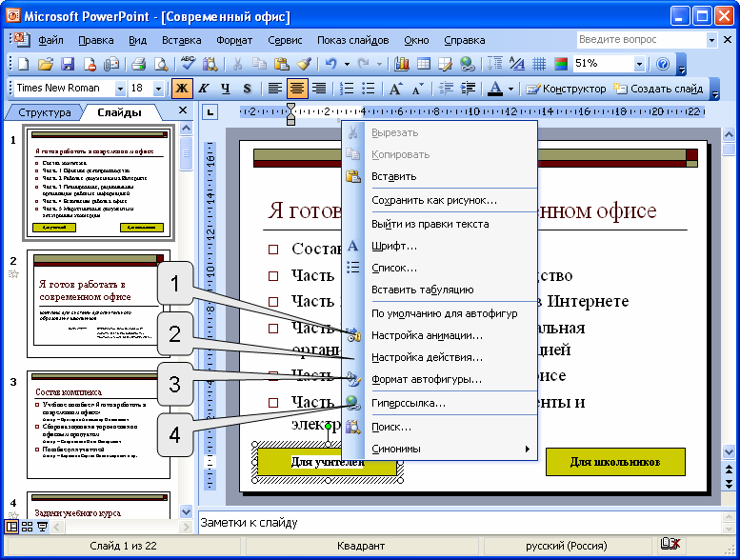
Task: Show the grid on the slide
Action: 539,64
